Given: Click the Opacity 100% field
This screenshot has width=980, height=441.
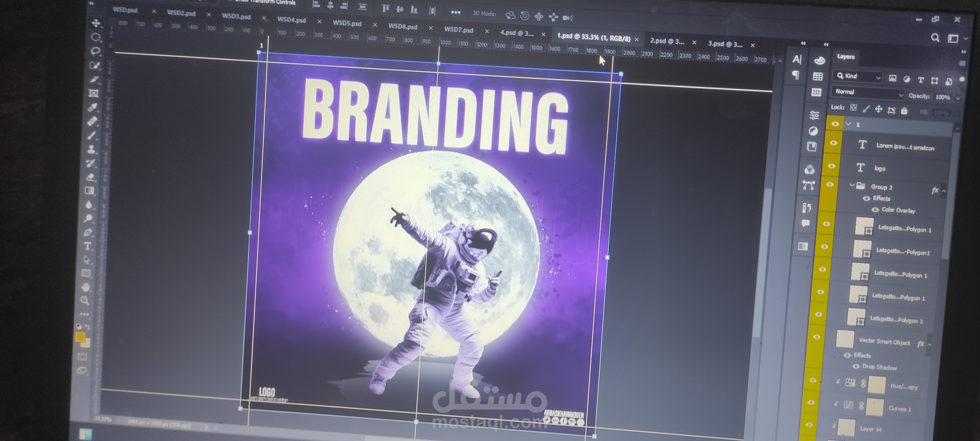Looking at the screenshot, I should coord(942,97).
